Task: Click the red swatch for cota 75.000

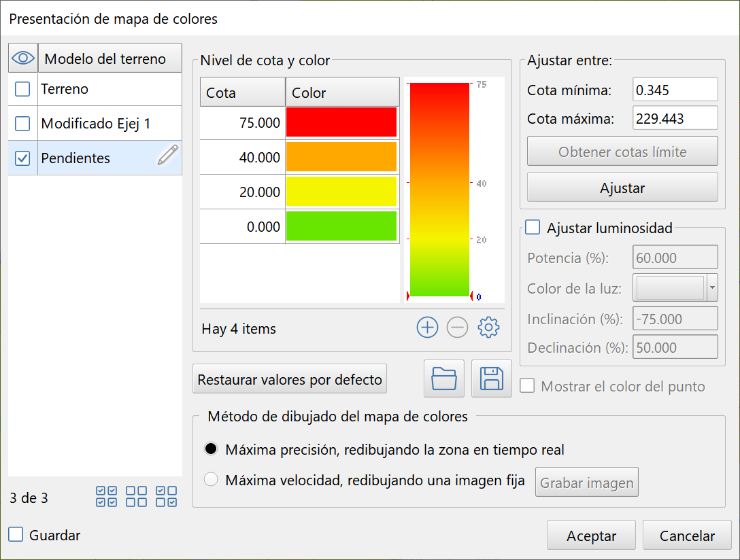Action: (341, 123)
